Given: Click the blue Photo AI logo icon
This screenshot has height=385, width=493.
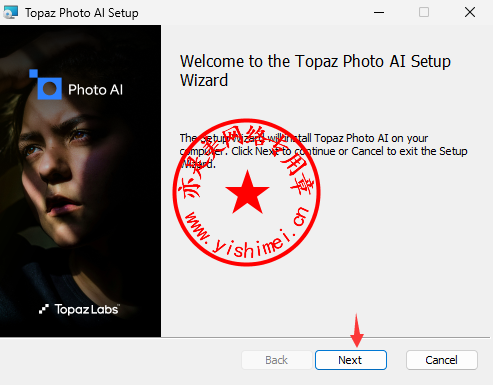Looking at the screenshot, I should click(46, 84).
